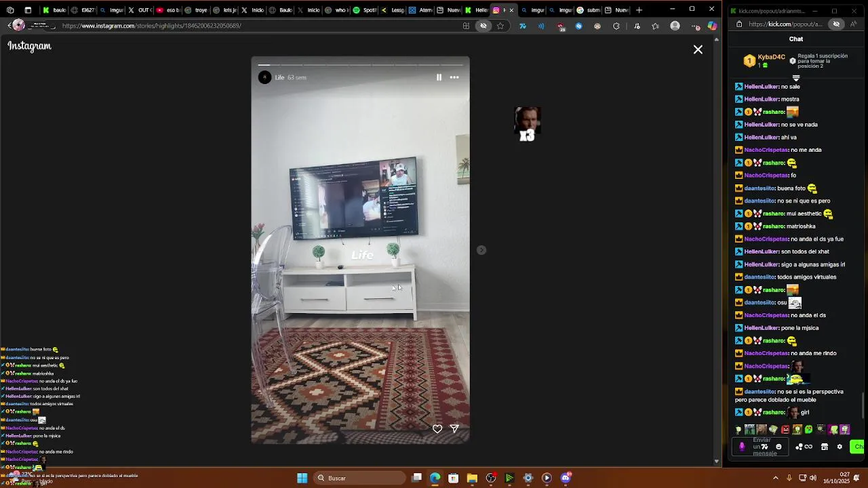
Task: Click the story progress bar at top
Action: tap(360, 65)
